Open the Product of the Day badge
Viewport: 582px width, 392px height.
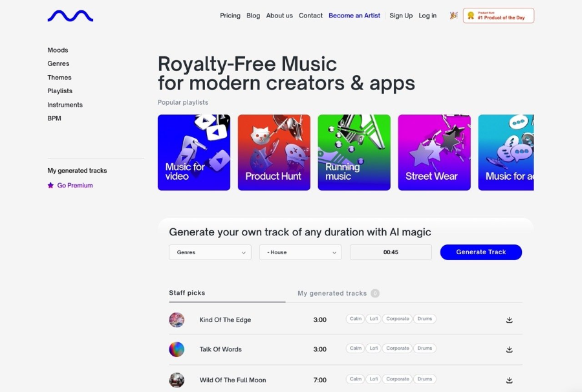point(499,16)
